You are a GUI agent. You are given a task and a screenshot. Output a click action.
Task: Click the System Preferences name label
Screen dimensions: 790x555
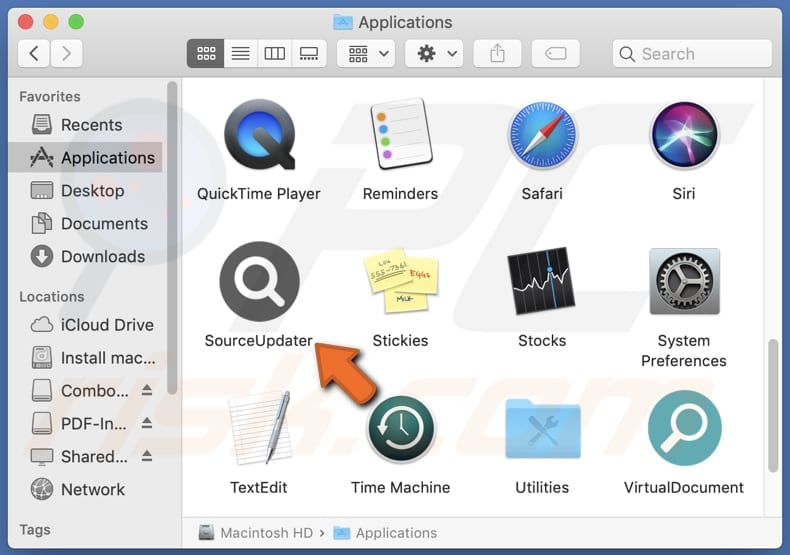(684, 351)
